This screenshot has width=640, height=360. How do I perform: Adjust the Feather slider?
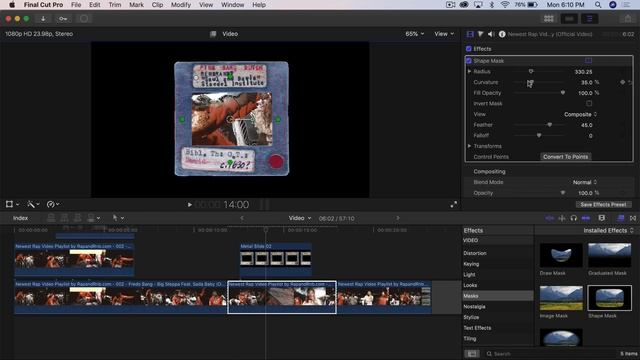[x=539, y=125]
